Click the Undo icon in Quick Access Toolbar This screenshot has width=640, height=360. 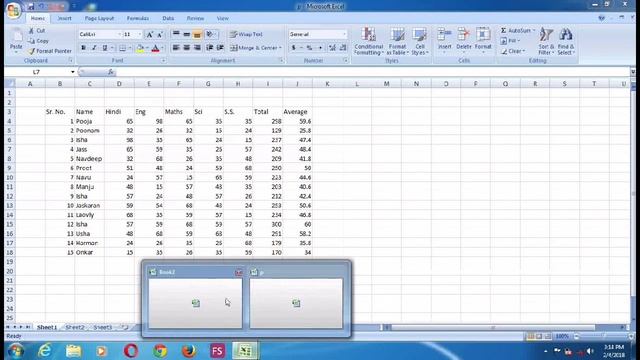tap(42, 7)
